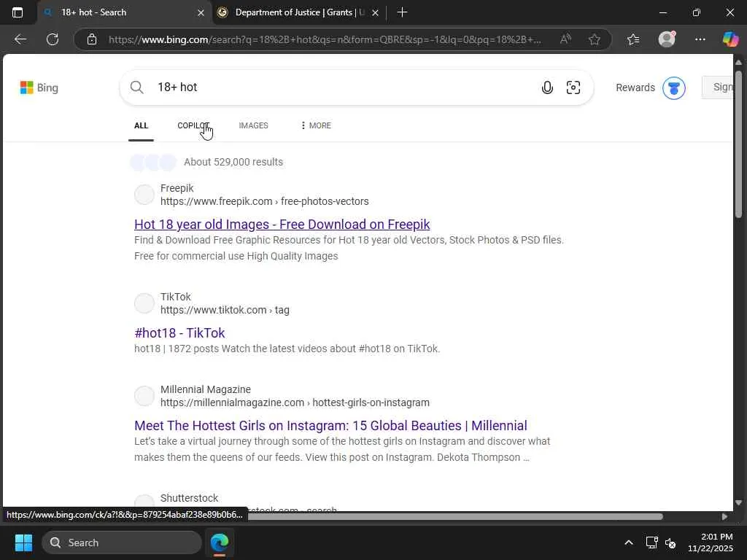Click the Millennial Magazine site favicon
Image resolution: width=747 pixels, height=560 pixels.
[x=144, y=396]
